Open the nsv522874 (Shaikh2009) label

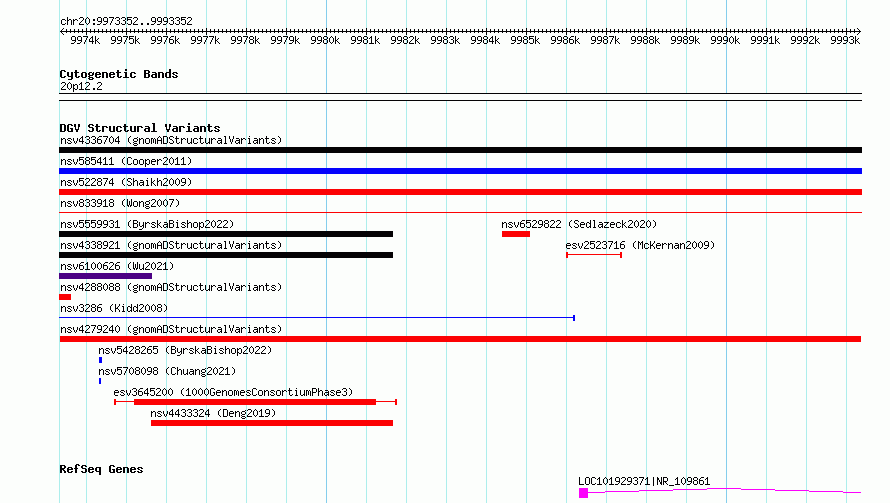pyautogui.click(x=126, y=182)
